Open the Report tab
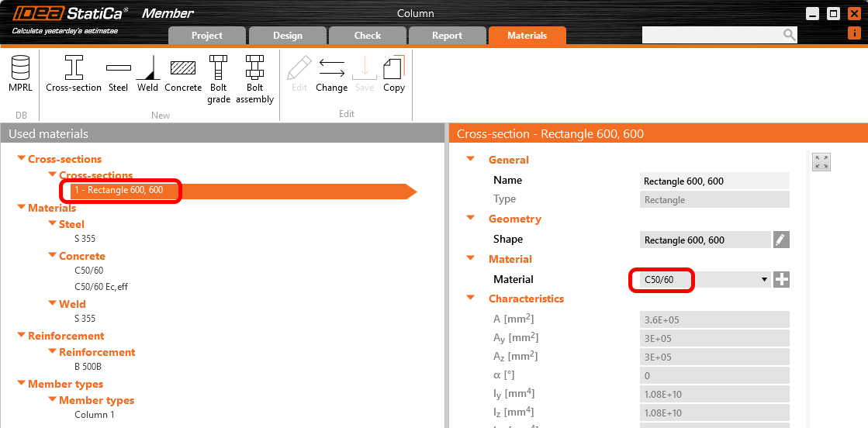868x428 pixels. (447, 36)
